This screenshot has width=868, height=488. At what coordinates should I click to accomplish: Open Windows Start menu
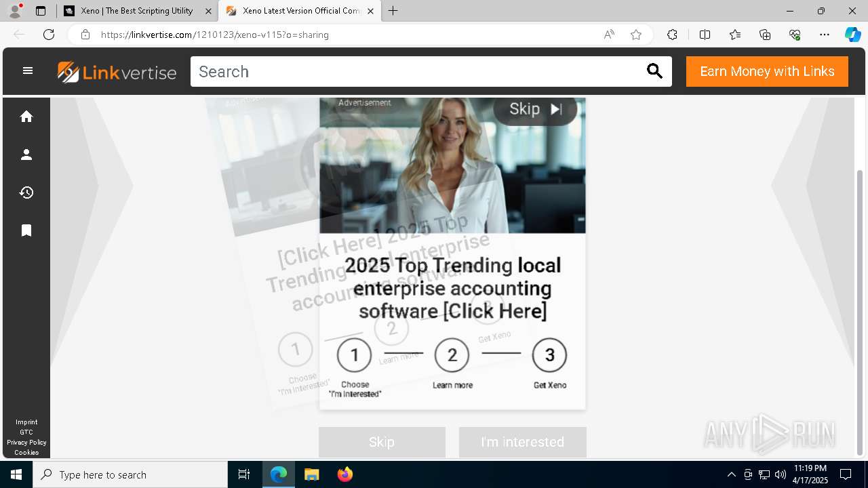tap(16, 474)
